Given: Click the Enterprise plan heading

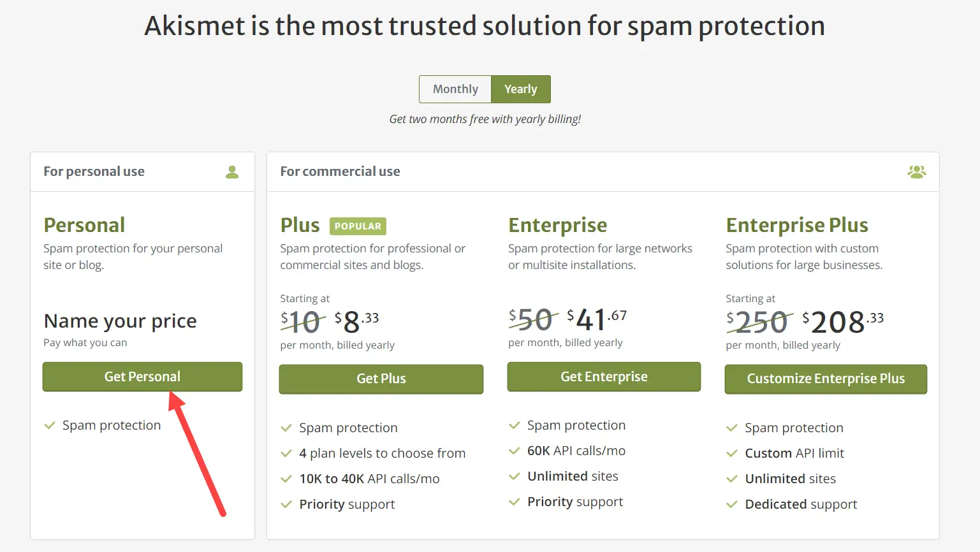Looking at the screenshot, I should (558, 225).
